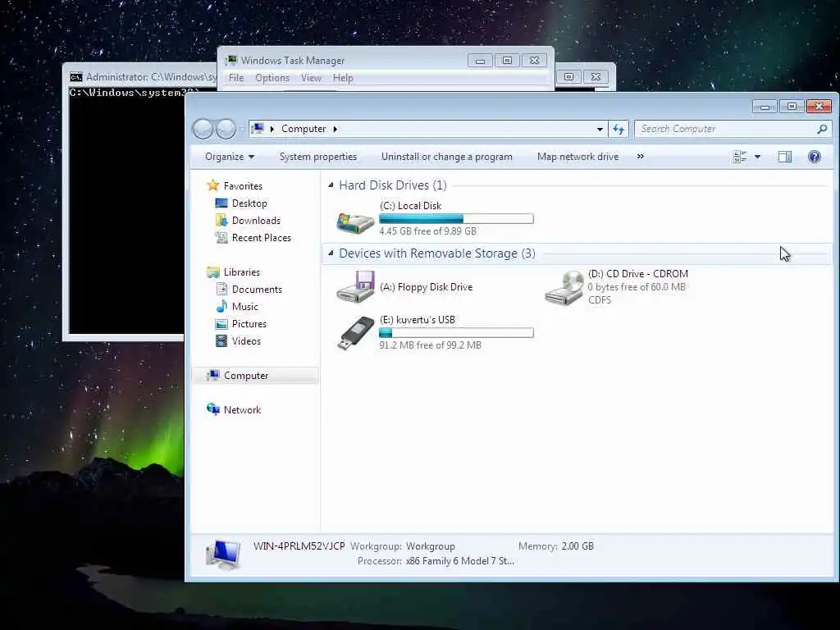Click the Network label in navigation pane

[242, 410]
